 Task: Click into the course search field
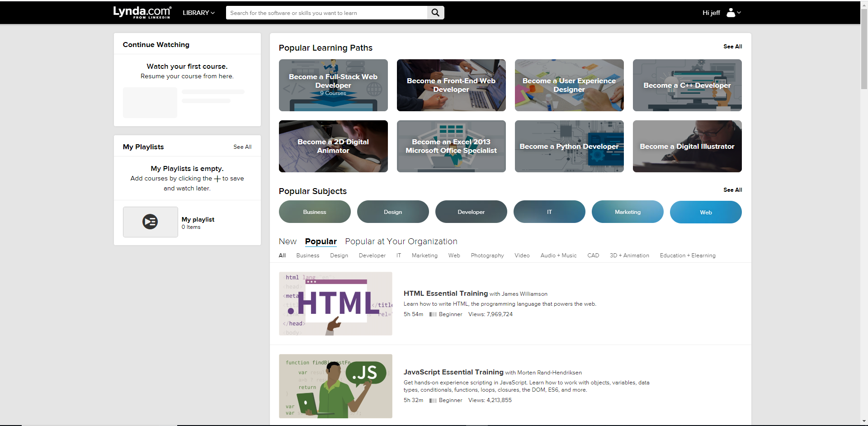tap(326, 13)
